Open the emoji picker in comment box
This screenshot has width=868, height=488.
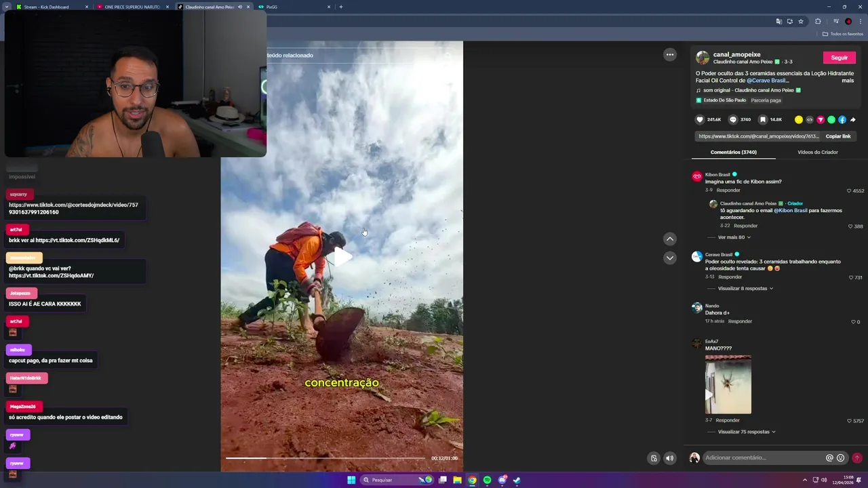click(x=841, y=458)
